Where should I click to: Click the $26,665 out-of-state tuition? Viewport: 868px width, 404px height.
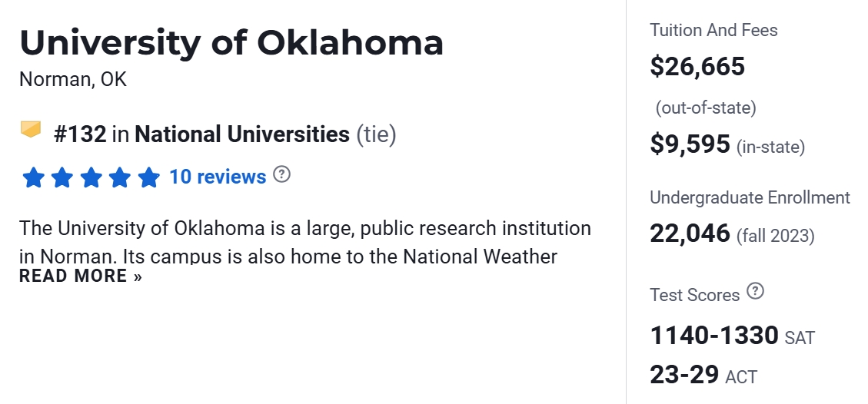[x=697, y=67]
